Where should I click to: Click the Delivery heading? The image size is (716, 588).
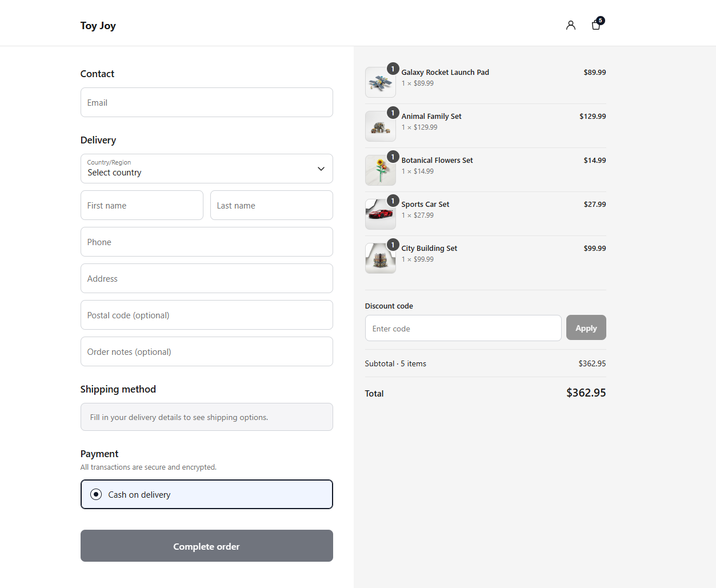coord(98,140)
